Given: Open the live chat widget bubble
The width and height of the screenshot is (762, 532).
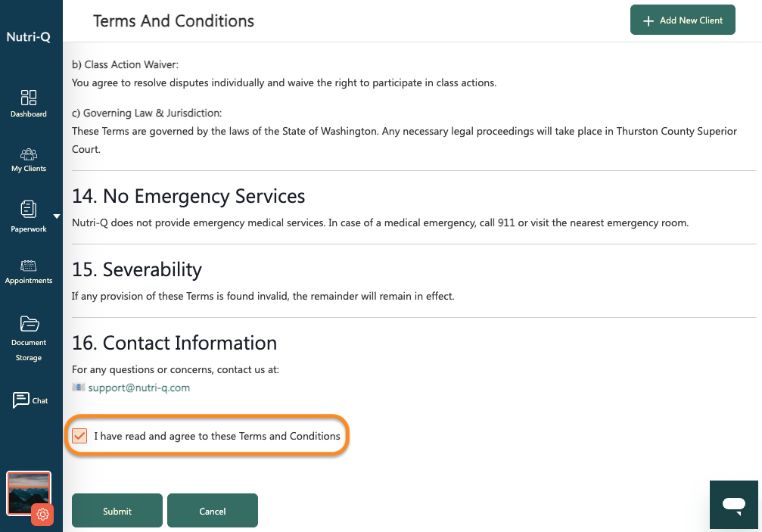Looking at the screenshot, I should click(x=734, y=505).
